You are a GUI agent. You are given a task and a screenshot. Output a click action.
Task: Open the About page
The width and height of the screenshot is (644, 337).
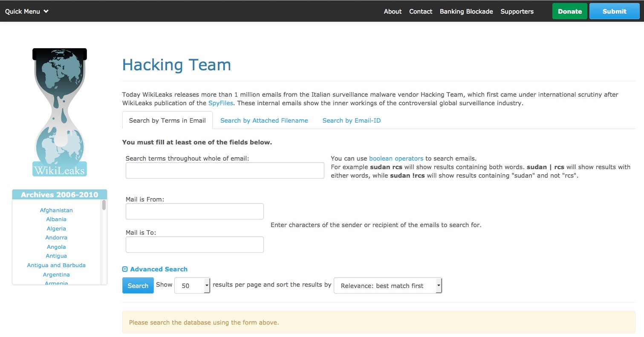393,12
